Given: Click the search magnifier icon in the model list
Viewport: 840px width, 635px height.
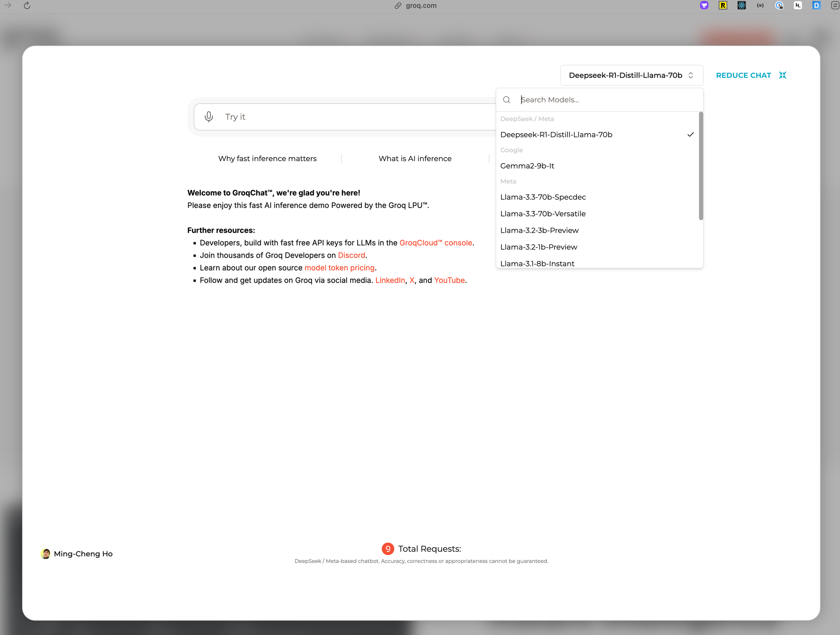Looking at the screenshot, I should pos(507,100).
